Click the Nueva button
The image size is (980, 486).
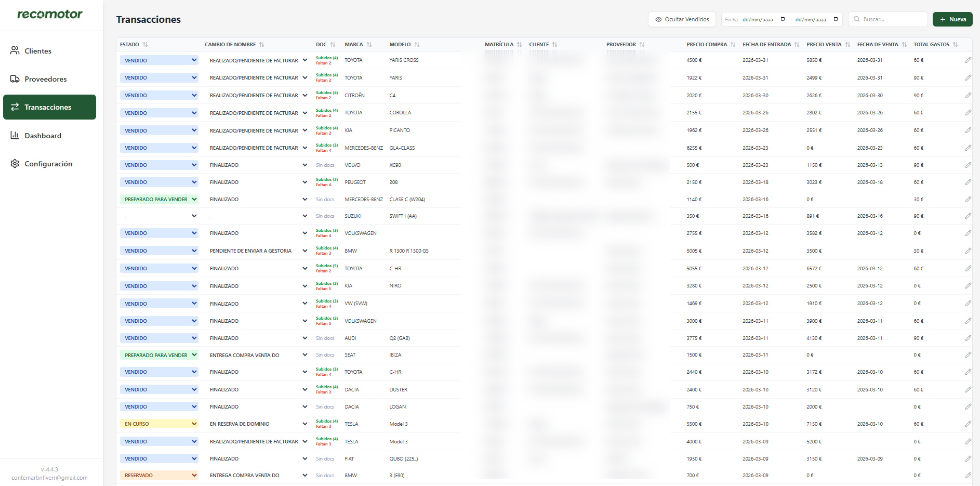coord(952,19)
